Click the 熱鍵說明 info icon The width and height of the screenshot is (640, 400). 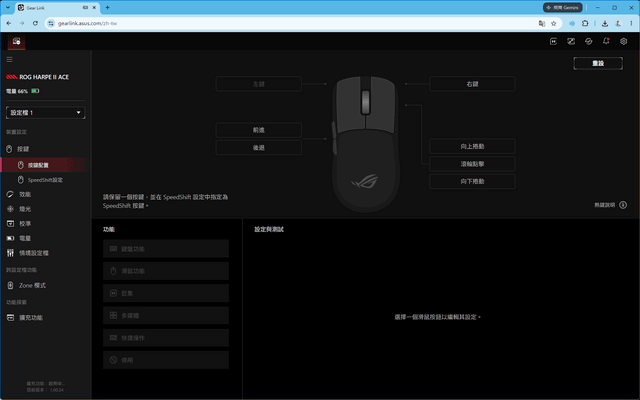[623, 205]
